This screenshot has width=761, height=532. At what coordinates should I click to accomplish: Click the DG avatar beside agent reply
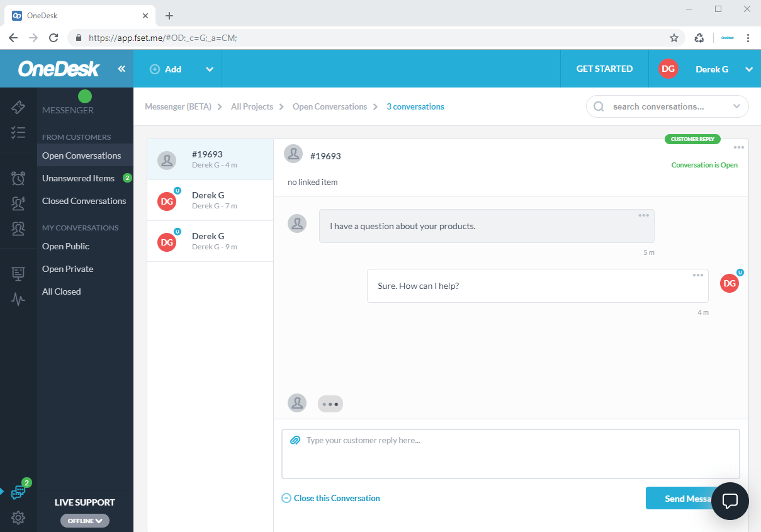pyautogui.click(x=730, y=283)
